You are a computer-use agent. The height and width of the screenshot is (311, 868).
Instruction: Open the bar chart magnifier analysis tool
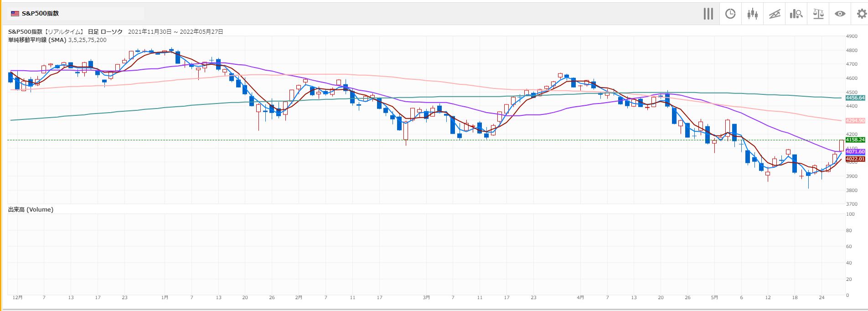click(x=796, y=14)
